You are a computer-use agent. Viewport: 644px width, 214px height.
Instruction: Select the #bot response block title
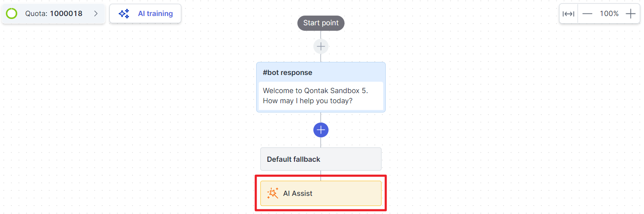pyautogui.click(x=287, y=72)
